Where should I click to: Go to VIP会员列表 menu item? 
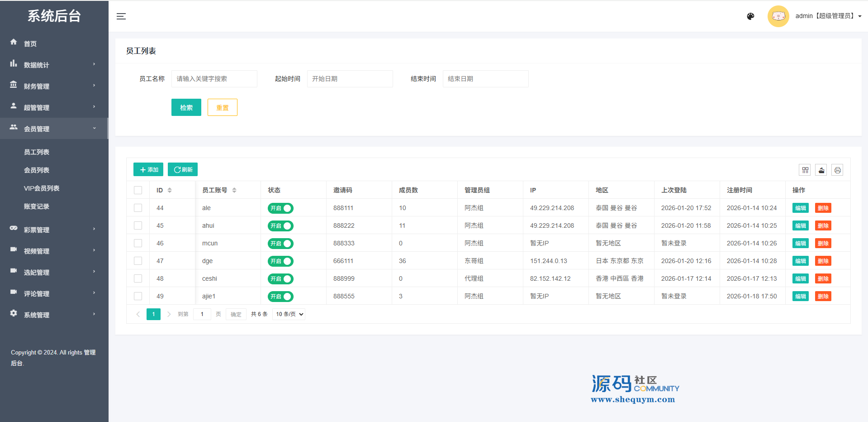tap(42, 188)
